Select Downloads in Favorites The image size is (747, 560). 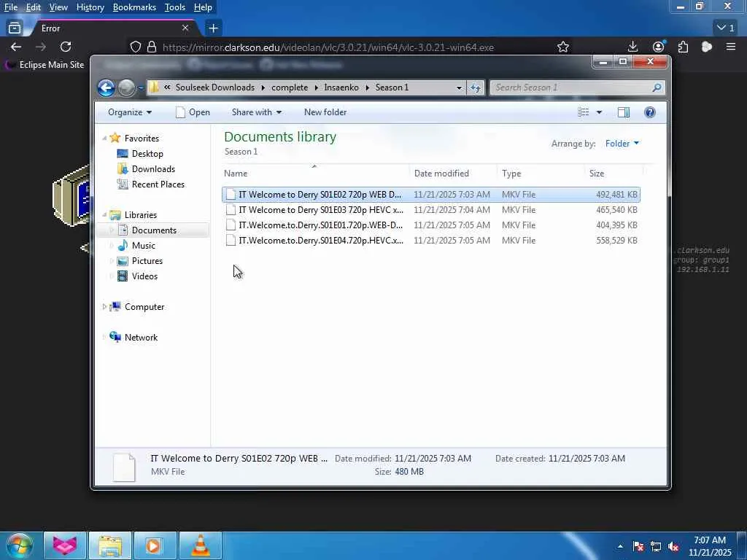(x=153, y=169)
